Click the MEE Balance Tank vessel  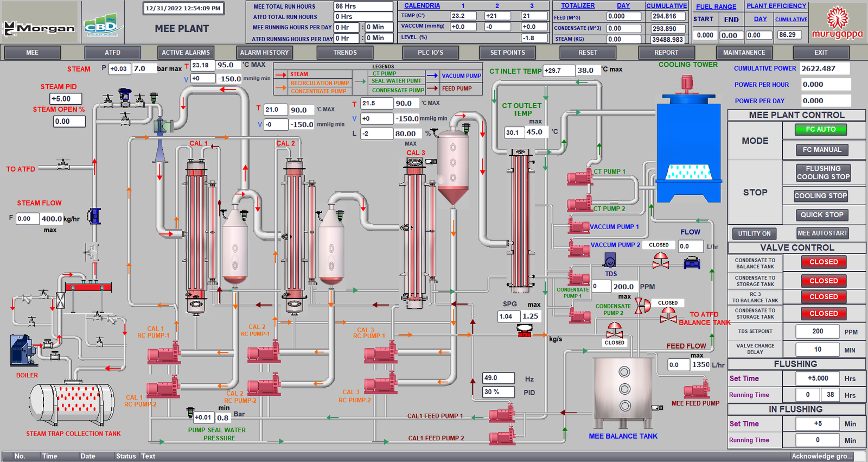click(624, 394)
